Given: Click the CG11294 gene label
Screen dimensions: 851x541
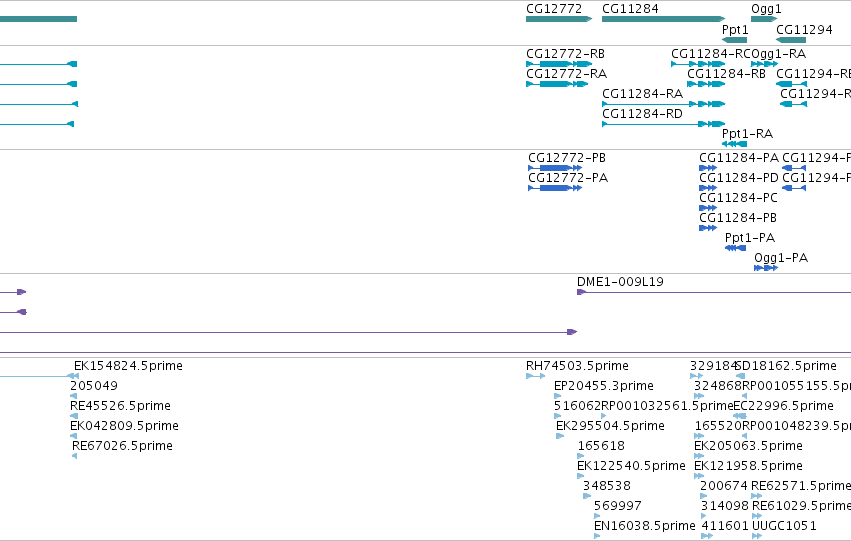Looking at the screenshot, I should click(x=804, y=29).
